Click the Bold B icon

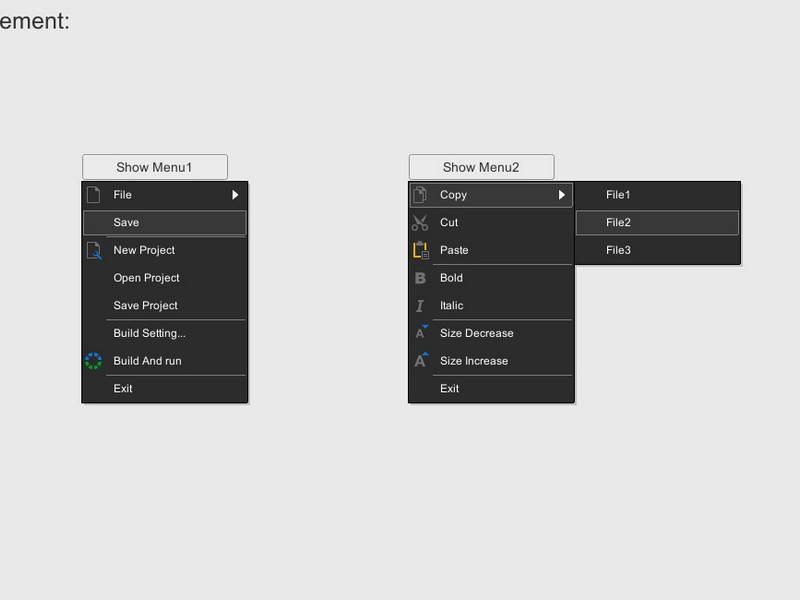pyautogui.click(x=420, y=278)
